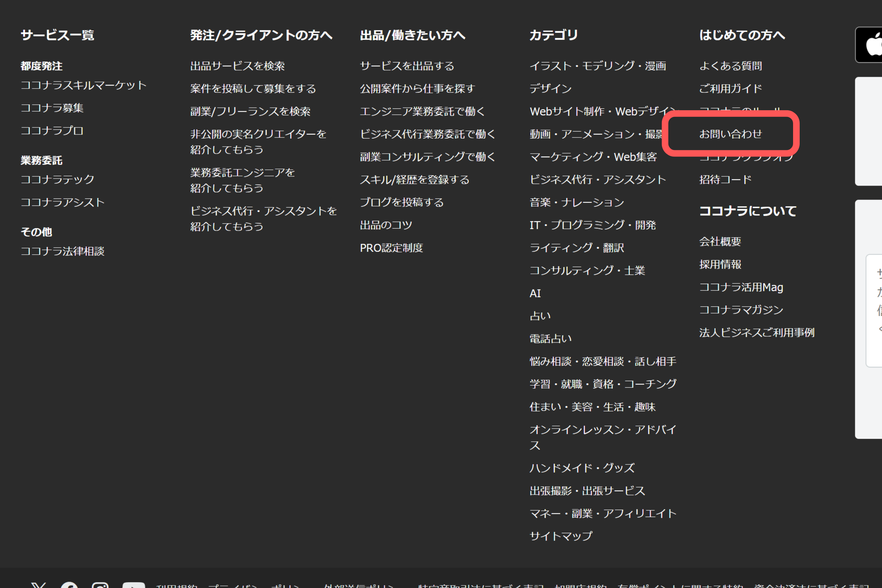Open 公開案件から仕事を探す
Viewport: 882px width, 588px height.
pos(417,89)
